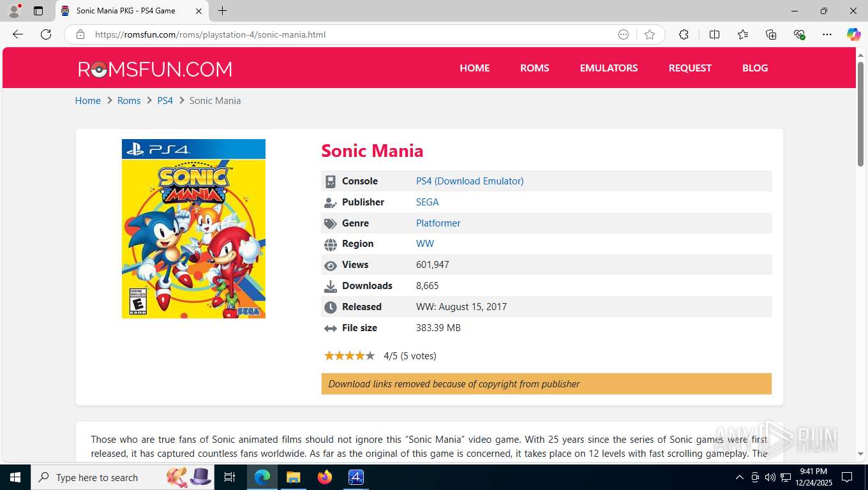Screen dimensions: 868x490
Task: Open the WW region link
Action: coord(425,244)
